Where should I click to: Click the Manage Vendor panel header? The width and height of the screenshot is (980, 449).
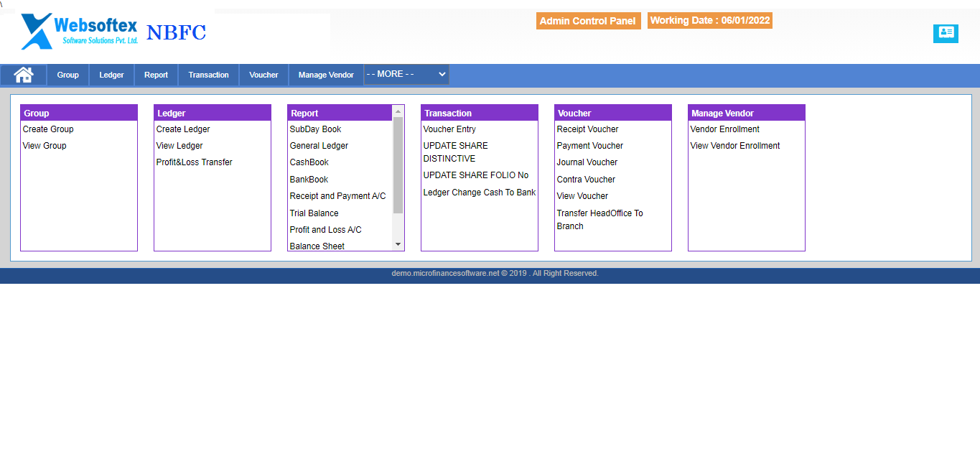click(747, 113)
